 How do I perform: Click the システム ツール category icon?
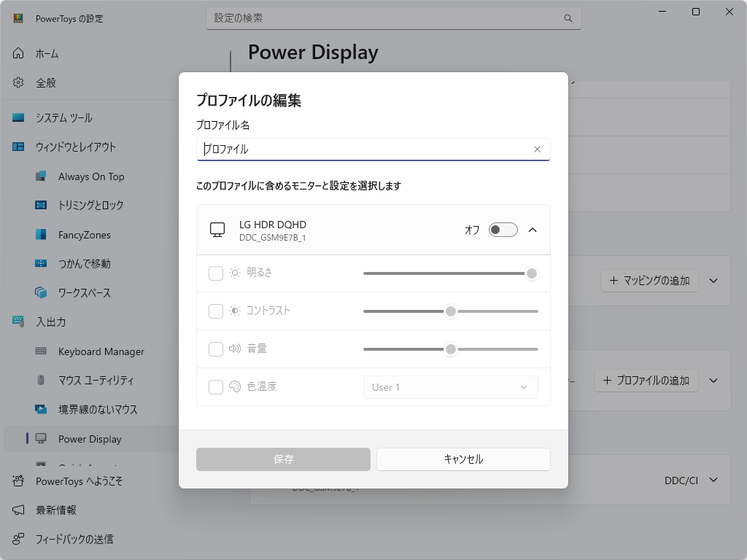tap(18, 117)
